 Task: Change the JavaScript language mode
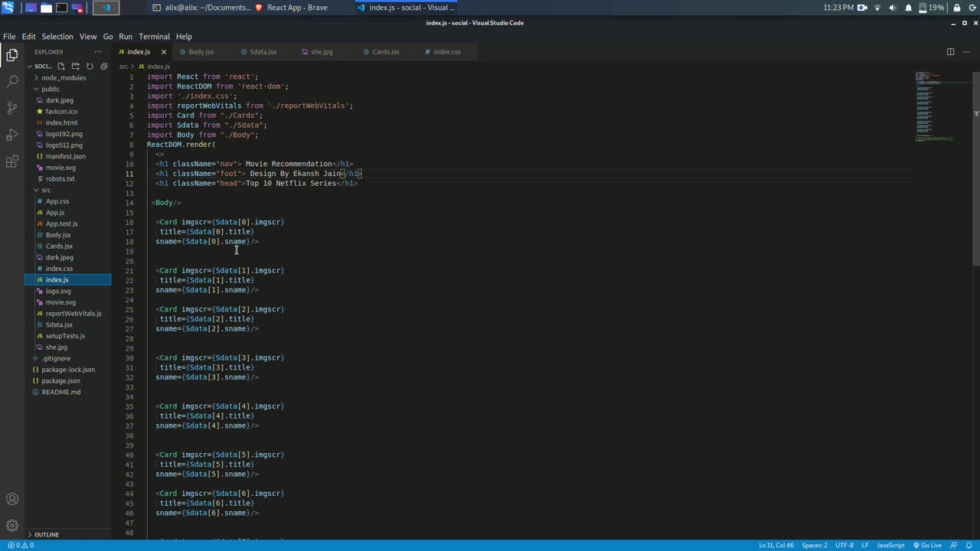890,545
